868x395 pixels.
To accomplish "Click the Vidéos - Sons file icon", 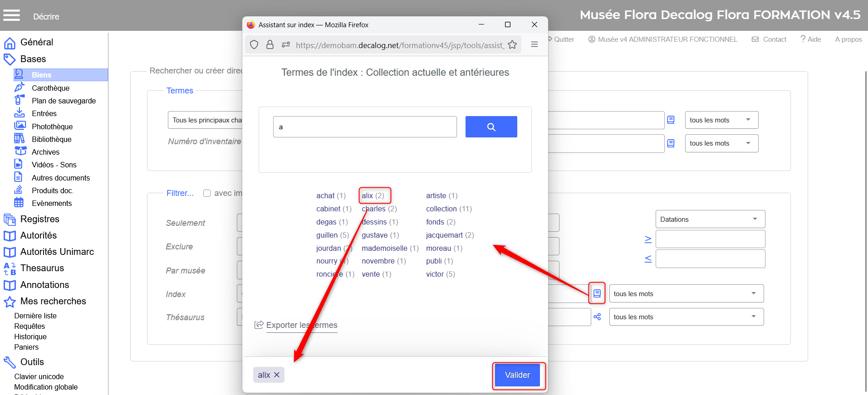I will 19,164.
